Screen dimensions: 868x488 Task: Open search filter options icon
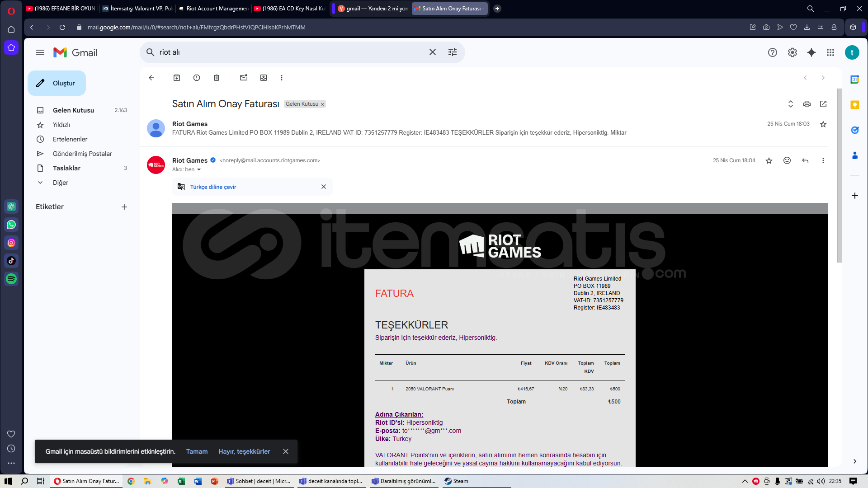tap(453, 52)
